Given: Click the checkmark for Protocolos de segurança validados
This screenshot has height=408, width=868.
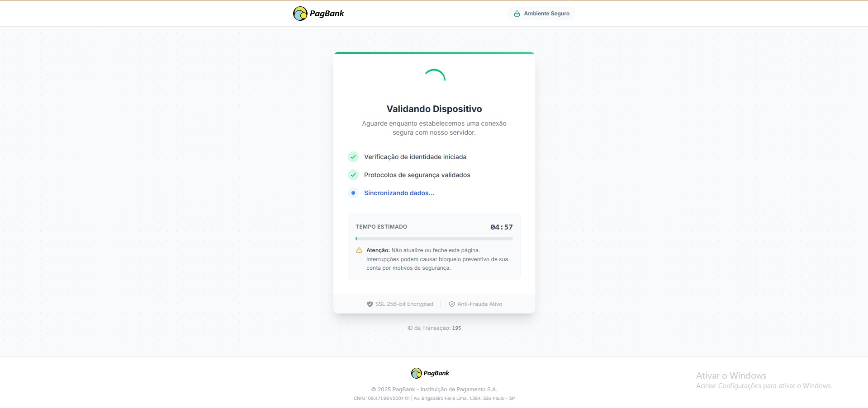Looking at the screenshot, I should pos(353,175).
